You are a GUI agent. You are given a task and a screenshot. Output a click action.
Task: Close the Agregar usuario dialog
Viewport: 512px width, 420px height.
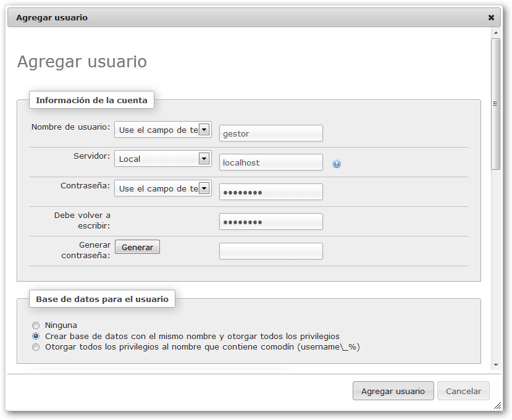click(x=491, y=17)
